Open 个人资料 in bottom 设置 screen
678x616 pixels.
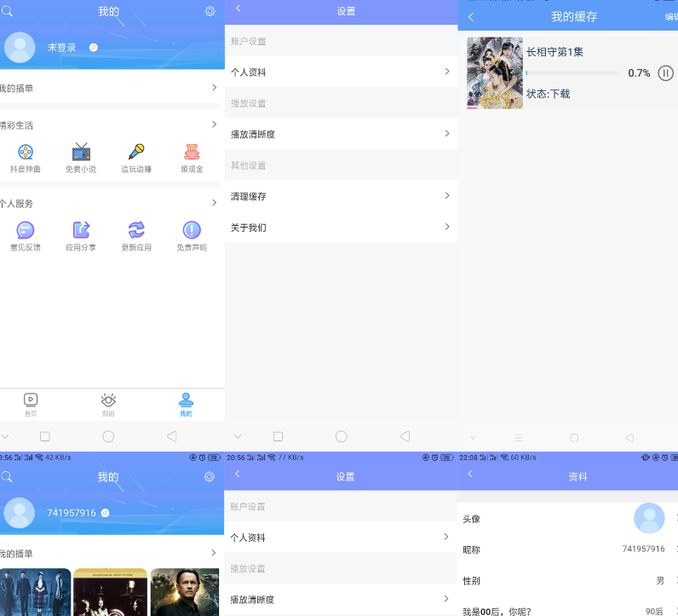click(341, 537)
